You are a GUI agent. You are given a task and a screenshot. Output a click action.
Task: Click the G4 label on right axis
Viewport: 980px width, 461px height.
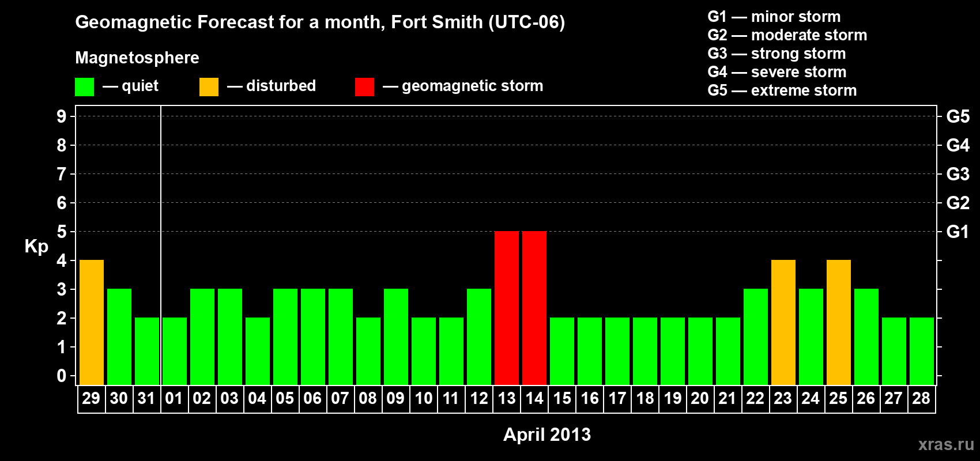point(958,145)
